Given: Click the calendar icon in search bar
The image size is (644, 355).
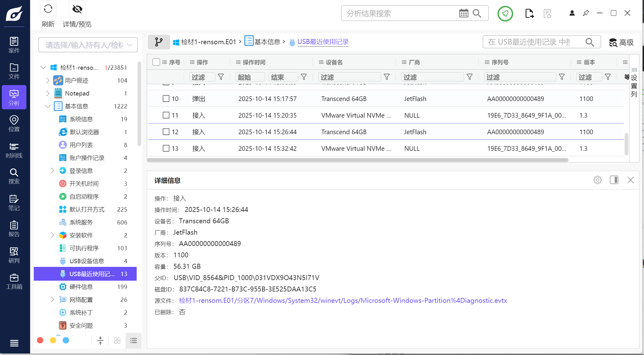Looking at the screenshot, I should (x=463, y=13).
